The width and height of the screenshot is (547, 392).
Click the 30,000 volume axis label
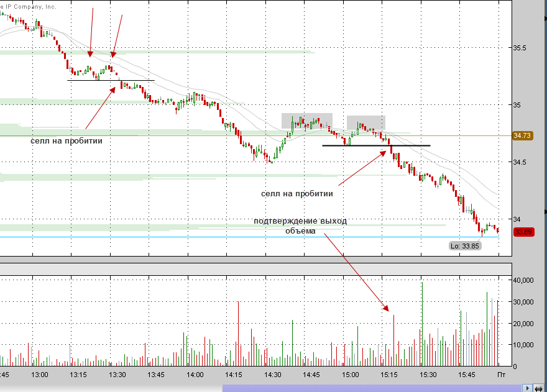(x=523, y=302)
